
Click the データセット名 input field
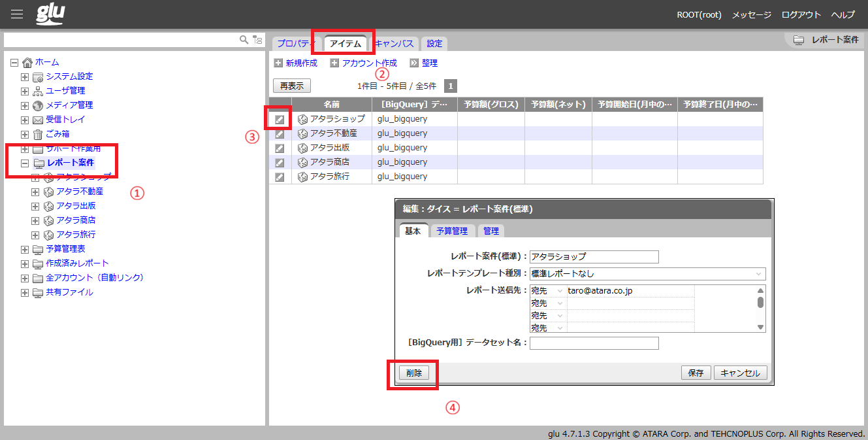tap(594, 343)
